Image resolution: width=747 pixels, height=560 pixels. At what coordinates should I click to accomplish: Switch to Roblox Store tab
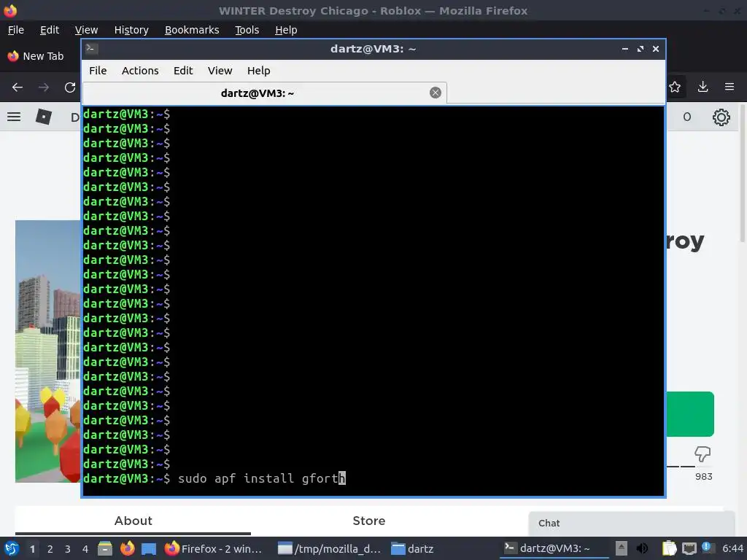(368, 521)
